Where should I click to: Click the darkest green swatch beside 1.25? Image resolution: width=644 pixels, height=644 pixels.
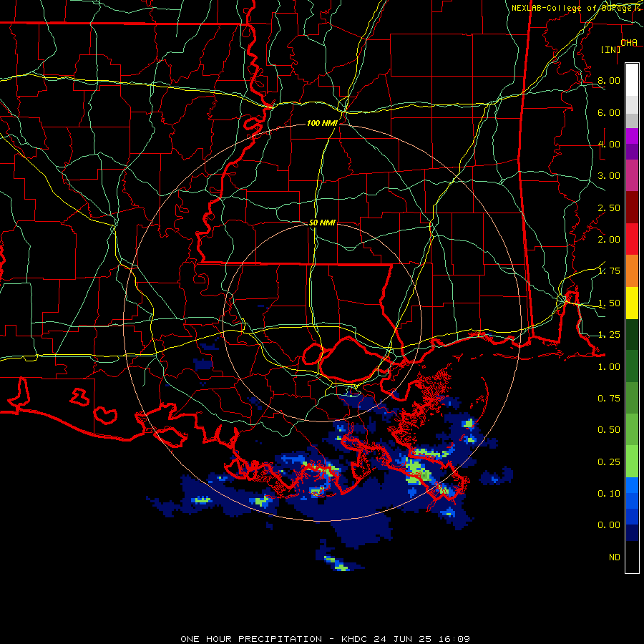pyautogui.click(x=632, y=334)
